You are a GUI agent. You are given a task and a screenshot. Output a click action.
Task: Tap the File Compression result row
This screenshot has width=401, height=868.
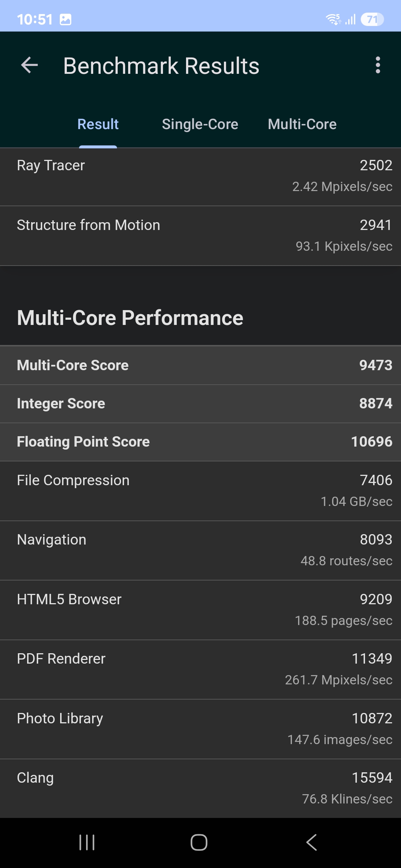coord(200,491)
